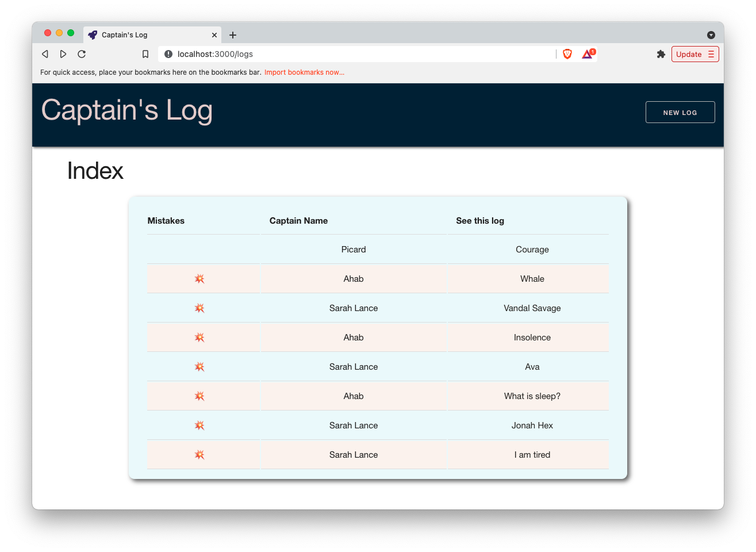Screen dimensions: 756x552
Task: Open the extensions puzzle icon
Action: point(661,54)
